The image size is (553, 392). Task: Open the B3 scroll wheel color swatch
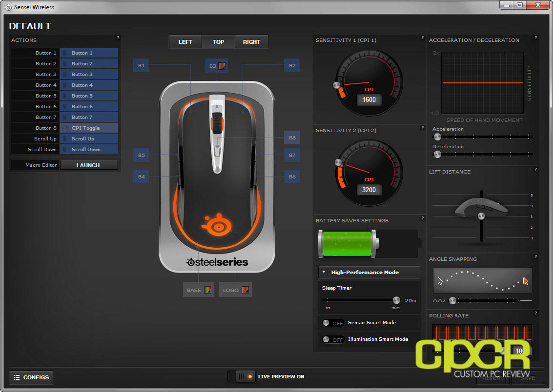tap(222, 66)
